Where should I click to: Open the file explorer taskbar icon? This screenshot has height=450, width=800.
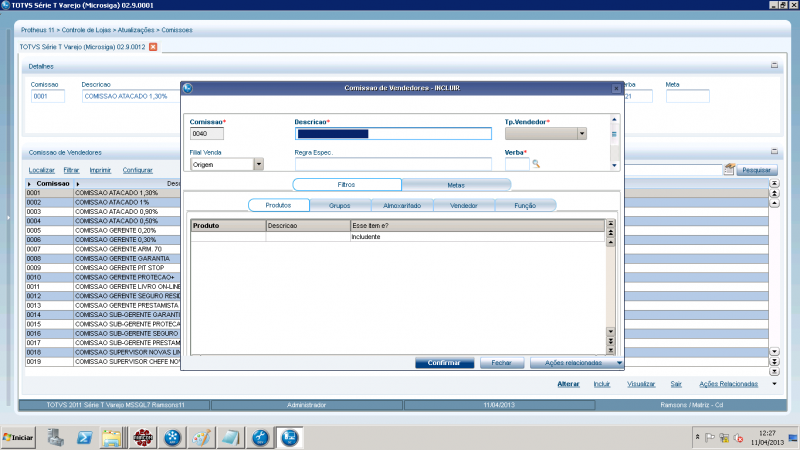pyautogui.click(x=111, y=437)
